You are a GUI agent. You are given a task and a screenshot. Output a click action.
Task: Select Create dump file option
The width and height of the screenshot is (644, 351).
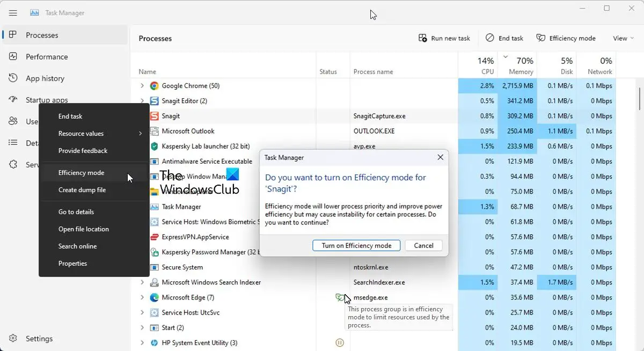[x=94, y=190]
